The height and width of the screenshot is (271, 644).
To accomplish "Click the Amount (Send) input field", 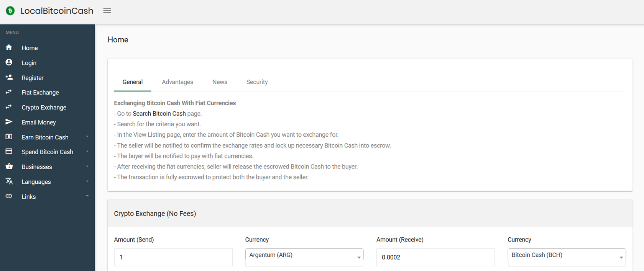I will point(173,257).
